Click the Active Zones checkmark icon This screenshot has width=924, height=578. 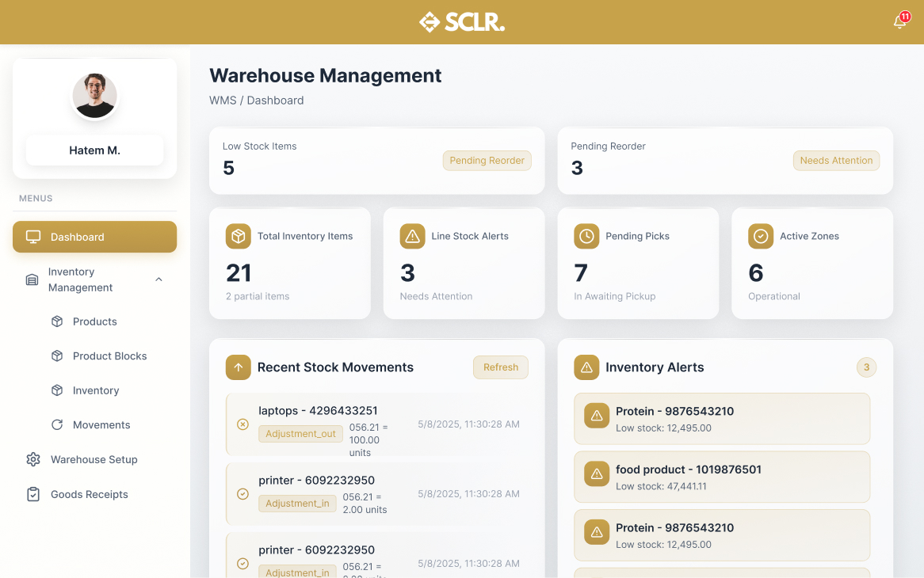[760, 236]
